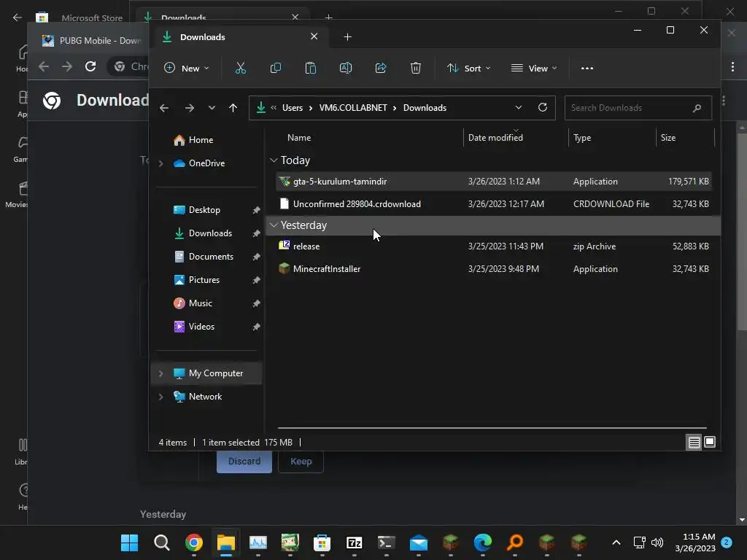747x560 pixels.
Task: Open Microsoft Edge from taskbar
Action: point(483,542)
